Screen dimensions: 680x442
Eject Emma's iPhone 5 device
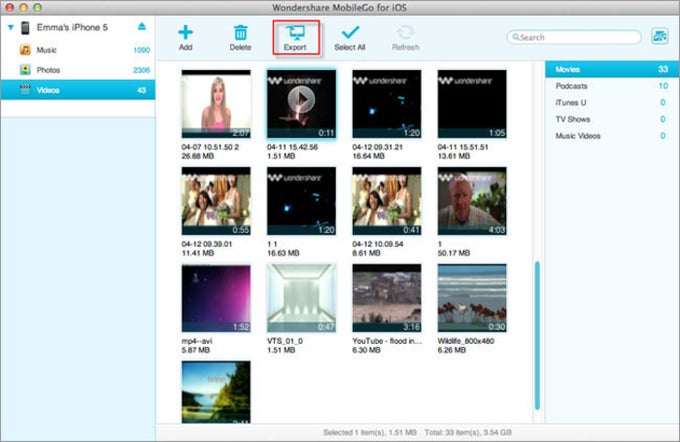pos(142,27)
